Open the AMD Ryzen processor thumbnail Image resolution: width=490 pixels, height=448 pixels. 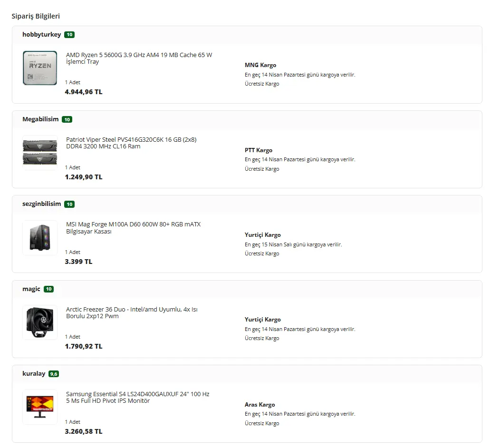(x=40, y=68)
